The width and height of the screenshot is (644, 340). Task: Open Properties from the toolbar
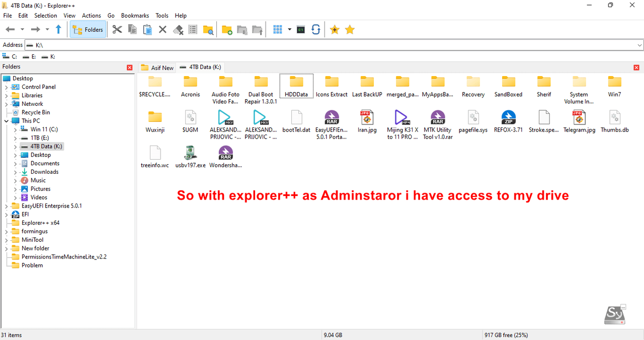click(x=193, y=30)
